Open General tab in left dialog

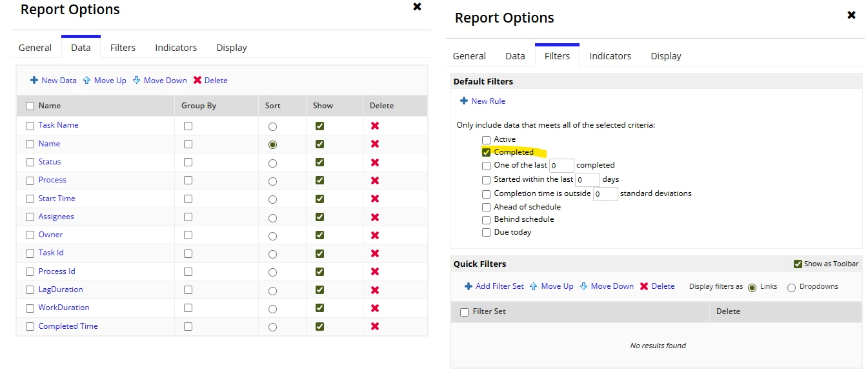(35, 48)
